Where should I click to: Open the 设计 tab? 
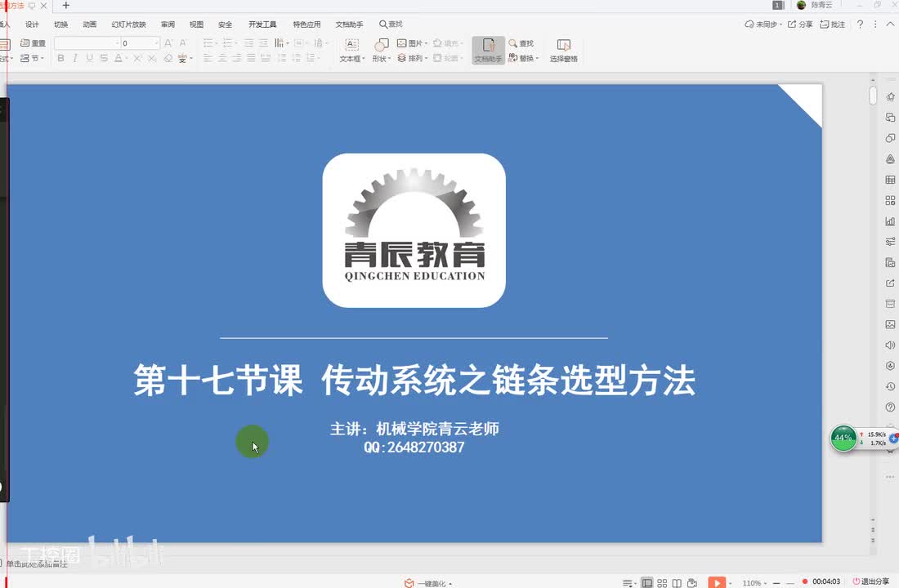tap(32, 24)
